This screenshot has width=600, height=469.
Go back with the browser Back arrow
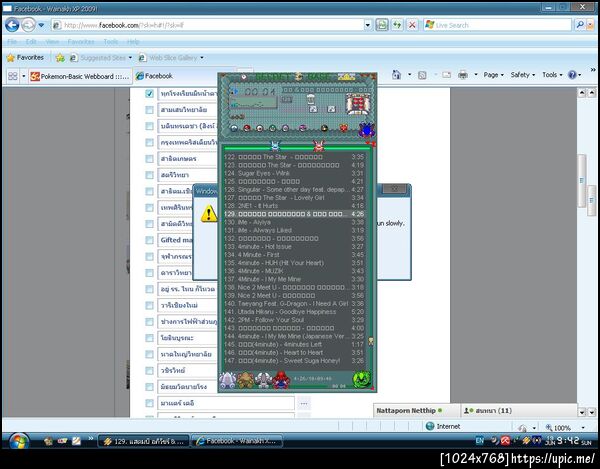[12, 25]
